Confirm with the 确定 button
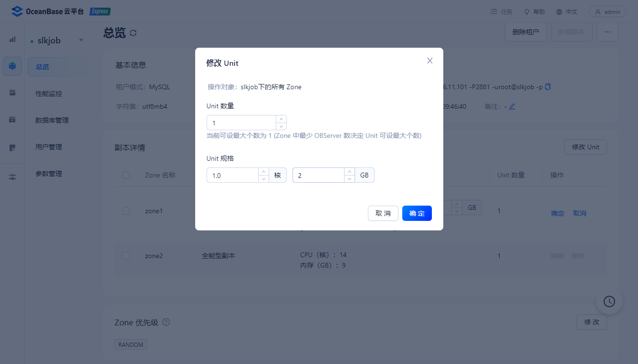Screen dimensions: 638x364 click(x=417, y=213)
